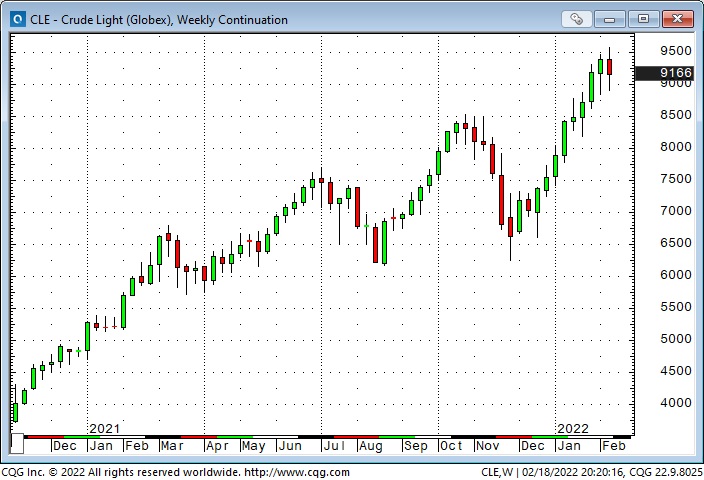The width and height of the screenshot is (704, 480).
Task: Click the 2022 year label on time axis
Action: (x=573, y=428)
